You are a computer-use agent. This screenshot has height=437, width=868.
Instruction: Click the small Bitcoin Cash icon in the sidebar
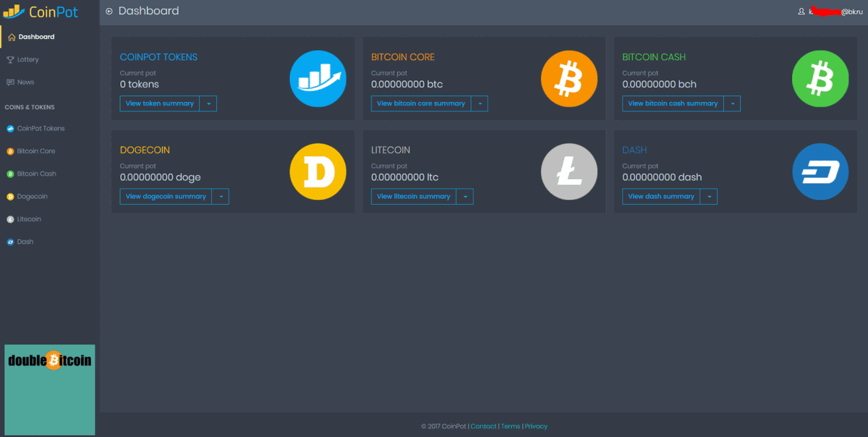click(10, 174)
